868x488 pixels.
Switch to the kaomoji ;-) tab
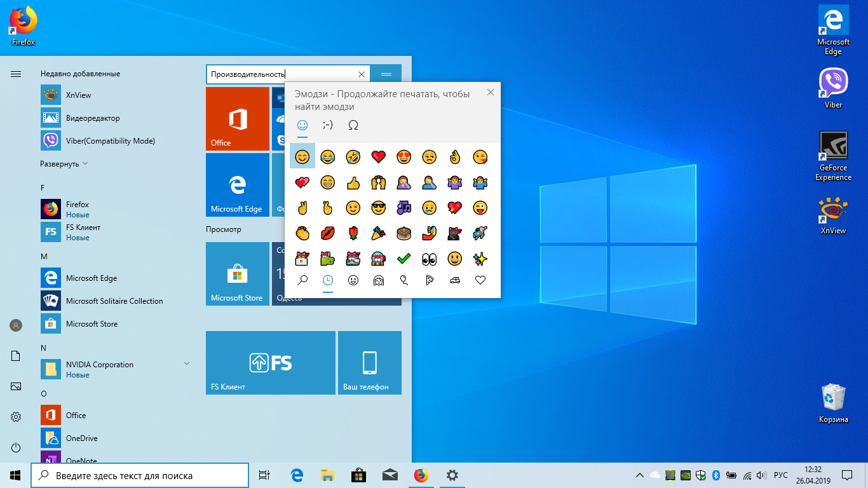pyautogui.click(x=328, y=125)
